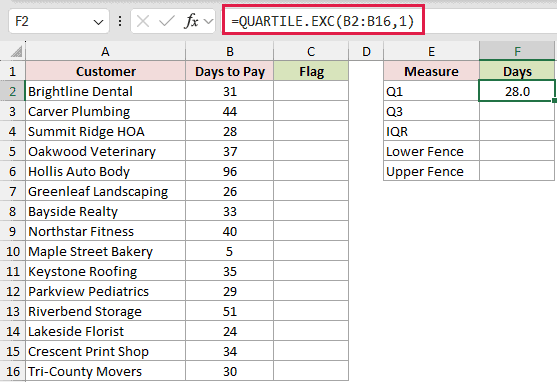Expand the formula bar chevron
This screenshot has height=382, width=557.
click(x=209, y=22)
